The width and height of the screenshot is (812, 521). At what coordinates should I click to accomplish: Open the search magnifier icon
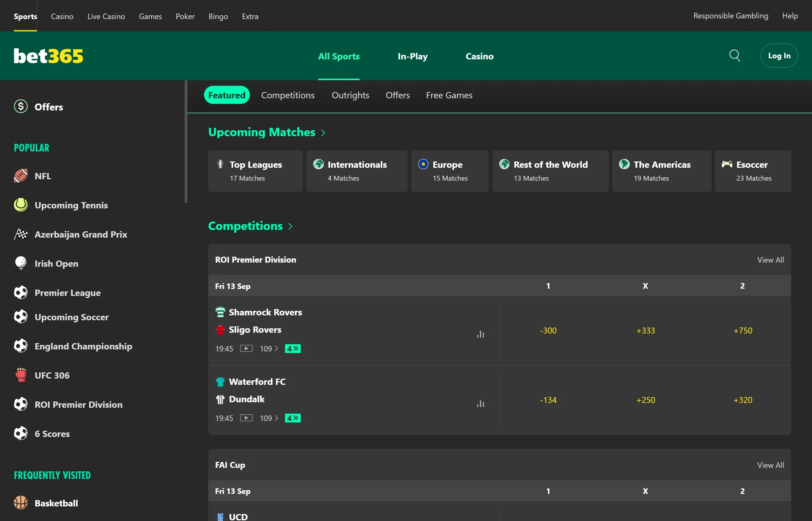[x=735, y=56]
